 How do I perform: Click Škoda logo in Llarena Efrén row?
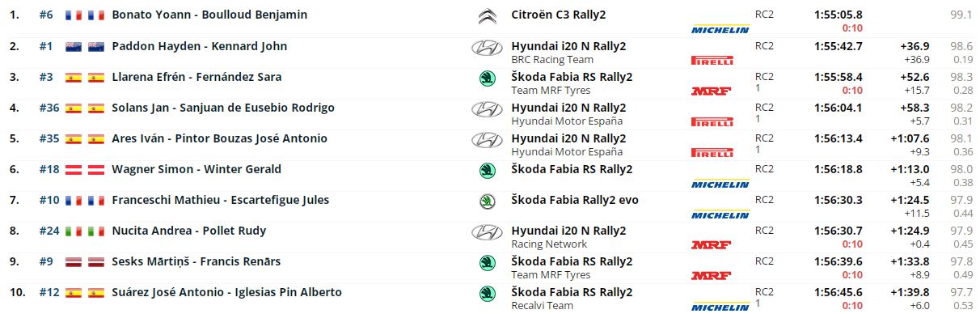(x=488, y=78)
